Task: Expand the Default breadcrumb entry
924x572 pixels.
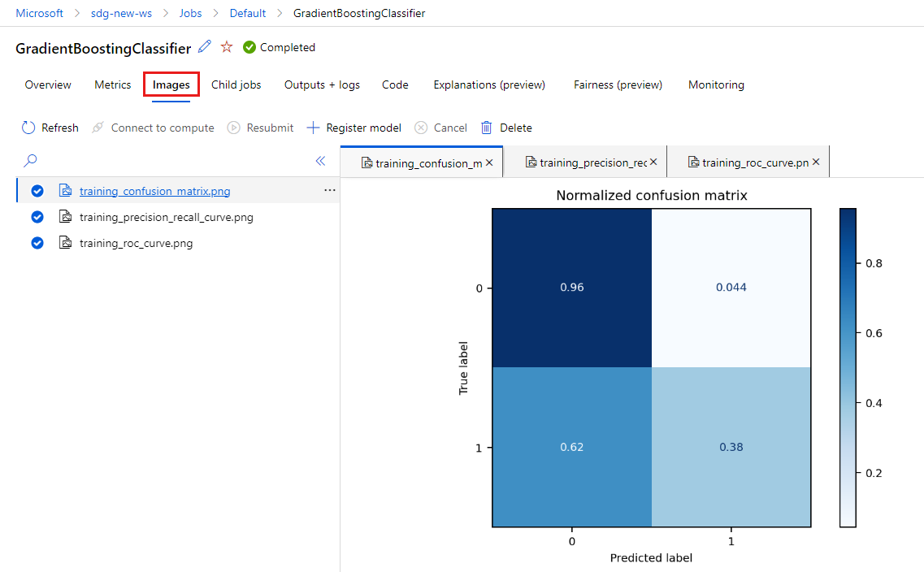Action: tap(247, 13)
